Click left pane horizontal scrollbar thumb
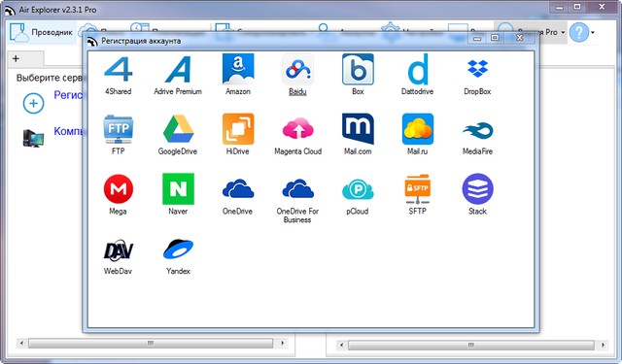The height and width of the screenshot is (364, 622). click(151, 343)
